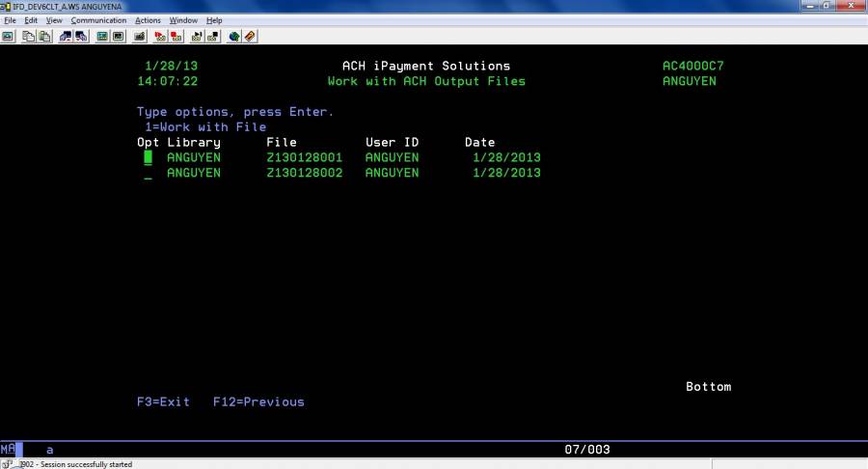Screen dimensions: 868x469
Task: Click the Copy toolbar icon
Action: click(29, 37)
